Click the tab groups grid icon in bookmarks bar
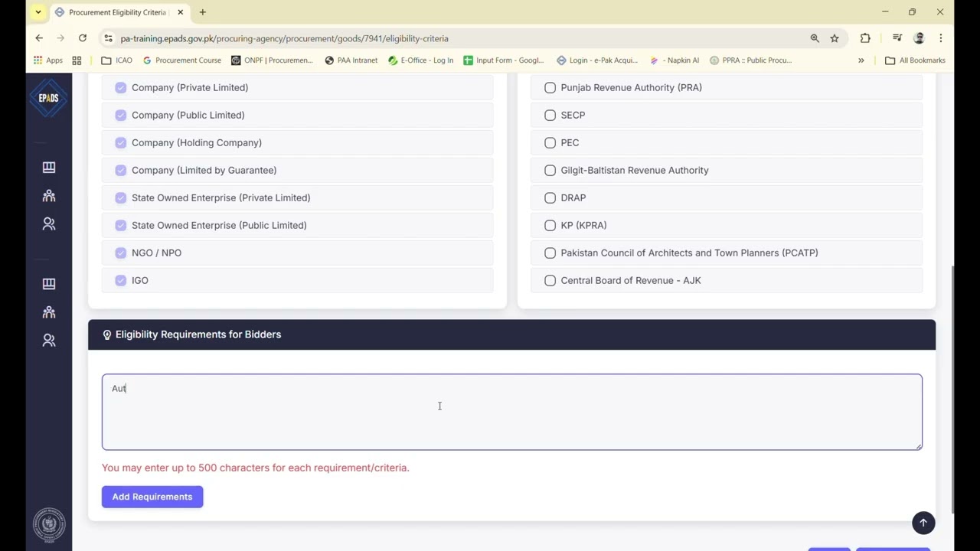 (77, 60)
